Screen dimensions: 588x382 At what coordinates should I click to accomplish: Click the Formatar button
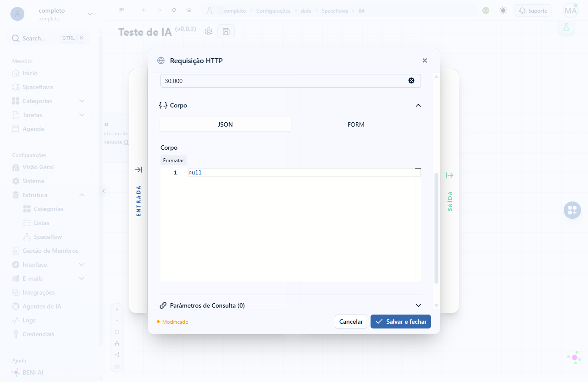point(174,161)
